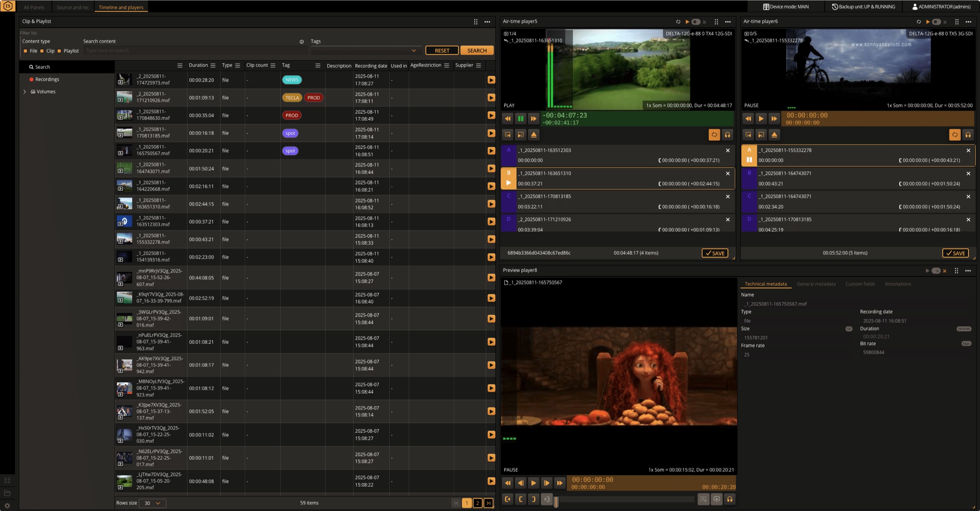Toggle loop mode in Air-time player6
The width and height of the screenshot is (980, 511).
955,135
